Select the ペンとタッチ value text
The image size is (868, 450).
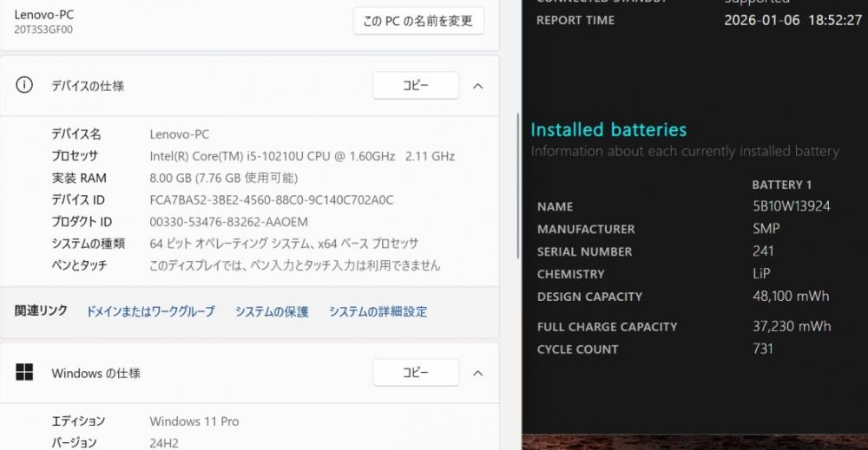tap(295, 265)
